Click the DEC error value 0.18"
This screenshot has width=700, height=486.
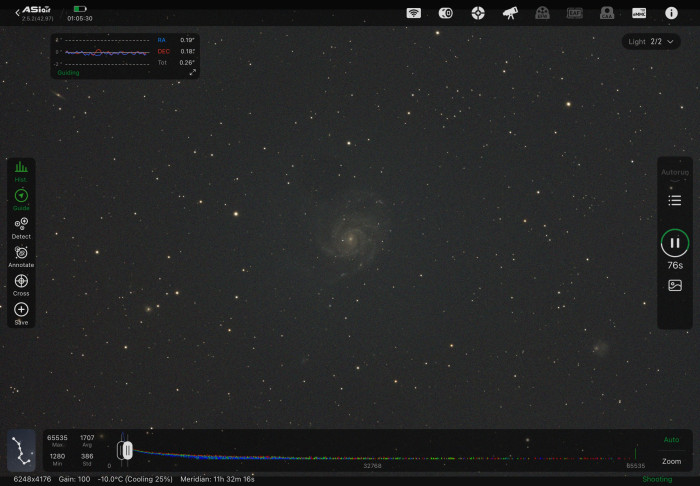[187, 51]
